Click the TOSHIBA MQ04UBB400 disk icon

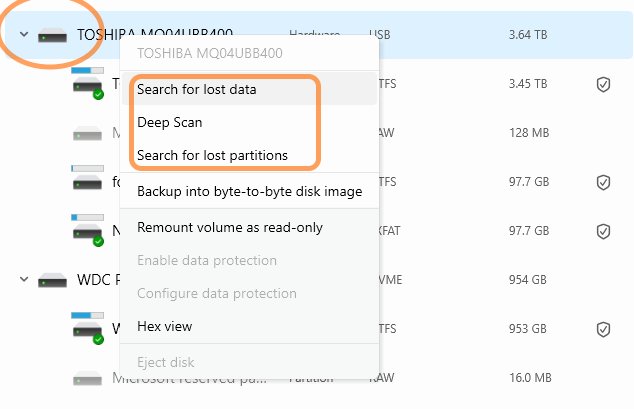click(54, 35)
